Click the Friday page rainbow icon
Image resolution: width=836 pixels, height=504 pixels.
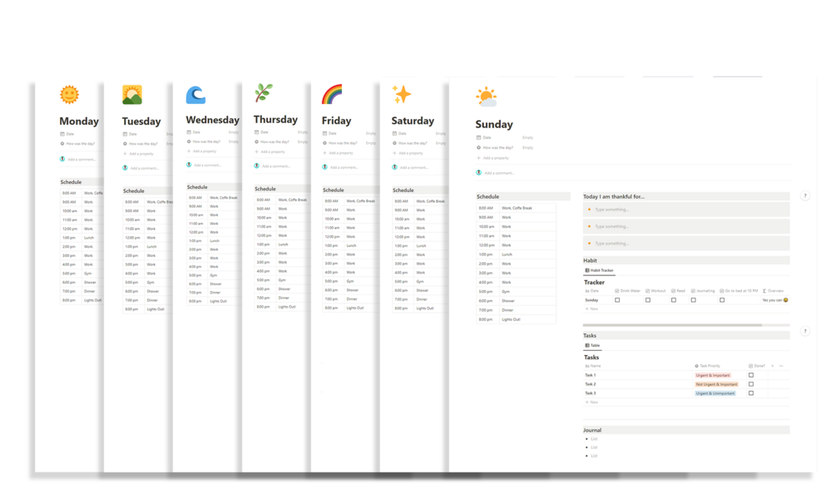[x=332, y=94]
